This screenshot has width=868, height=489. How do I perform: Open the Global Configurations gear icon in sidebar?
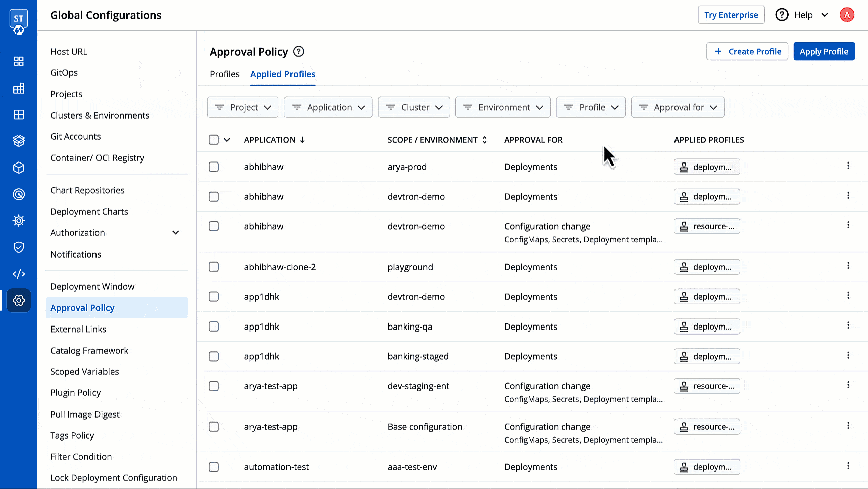coord(19,300)
